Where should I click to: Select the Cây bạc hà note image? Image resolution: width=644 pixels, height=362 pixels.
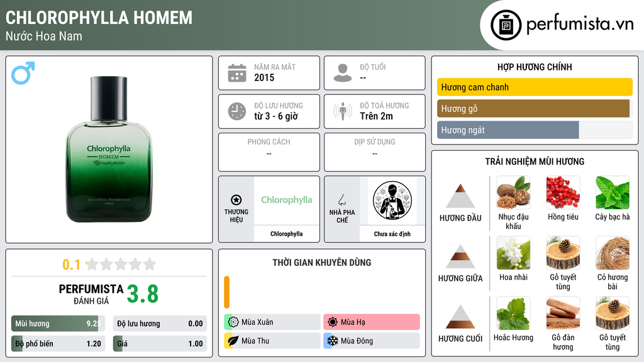(613, 192)
